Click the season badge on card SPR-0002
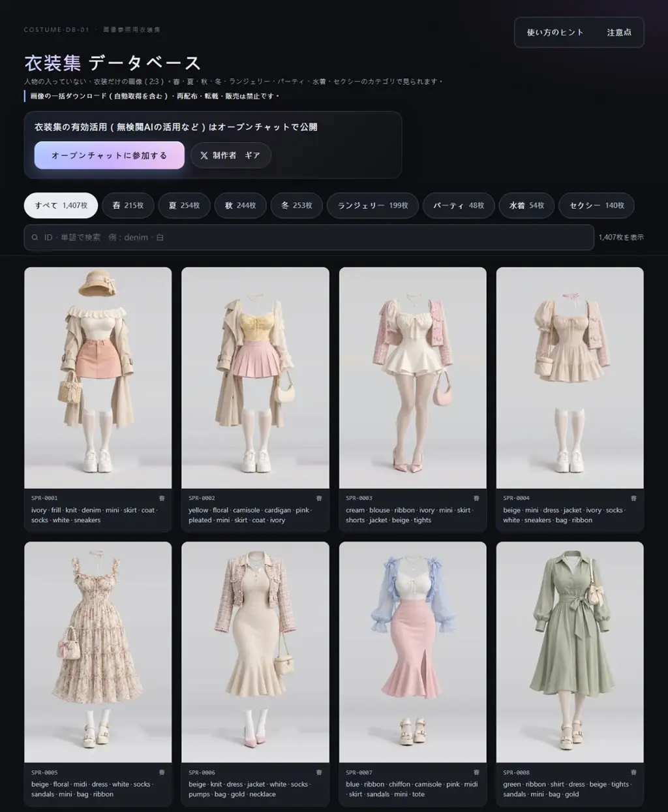 318,498
